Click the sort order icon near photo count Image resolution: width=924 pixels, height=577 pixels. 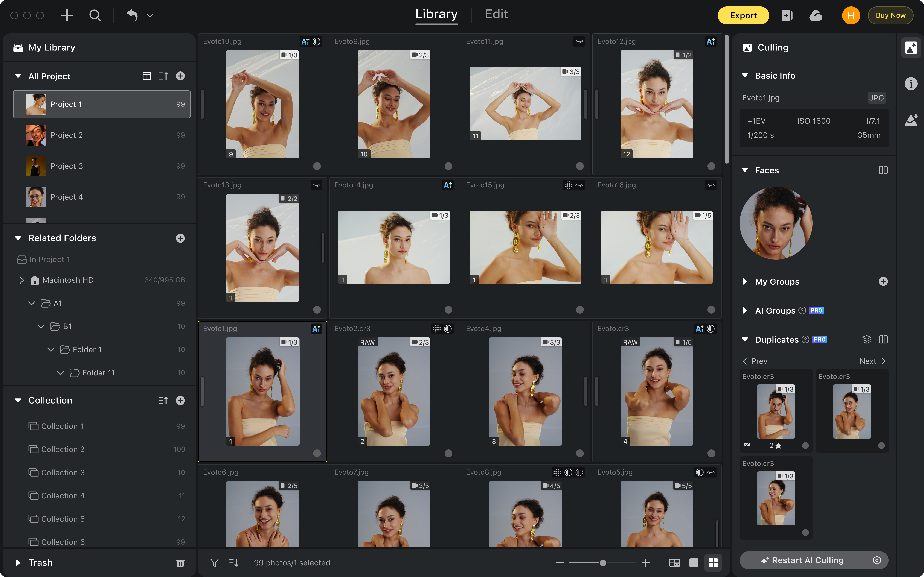click(x=233, y=562)
